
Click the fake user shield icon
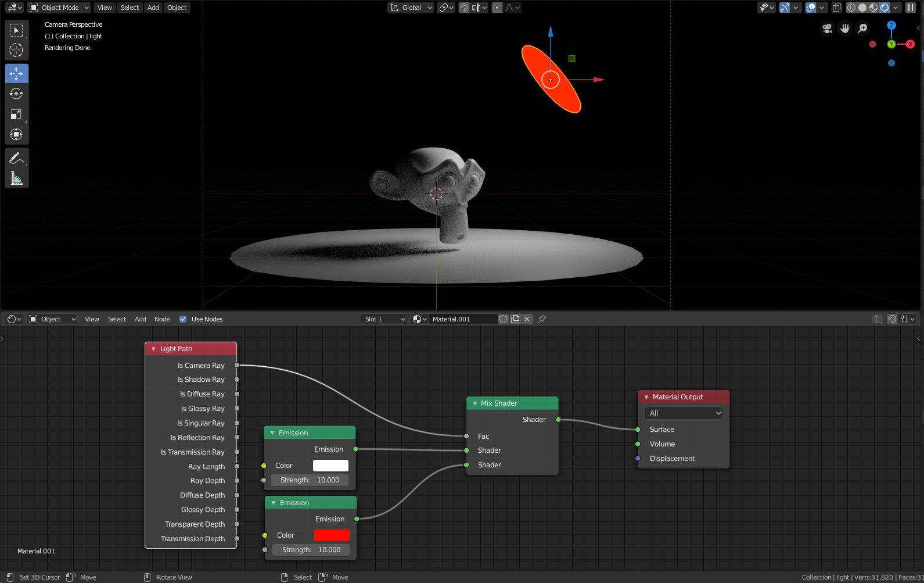(504, 319)
